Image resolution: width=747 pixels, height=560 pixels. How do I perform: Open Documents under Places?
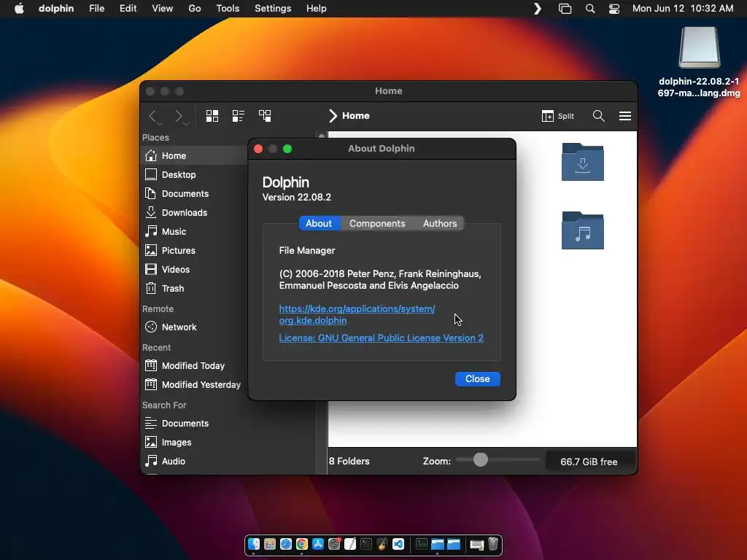(194, 194)
